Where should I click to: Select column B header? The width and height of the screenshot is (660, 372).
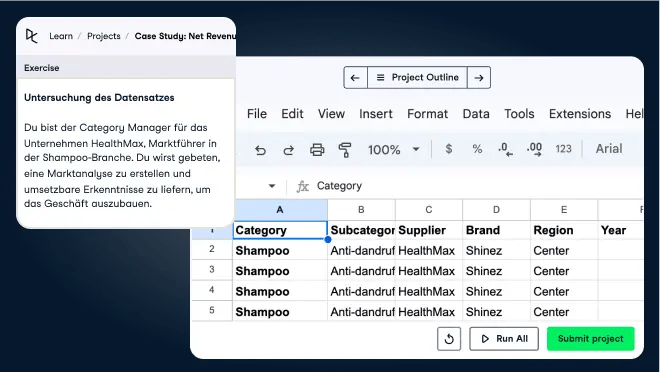coord(361,210)
